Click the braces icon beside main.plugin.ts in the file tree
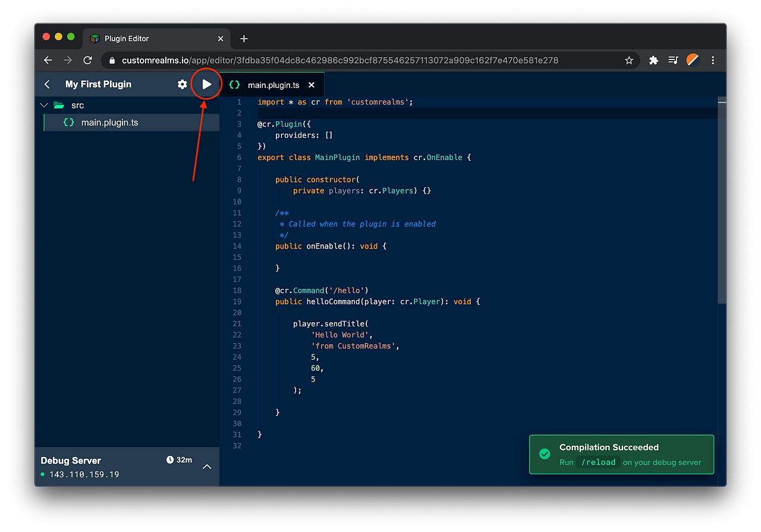This screenshot has height=532, width=761. (x=68, y=122)
